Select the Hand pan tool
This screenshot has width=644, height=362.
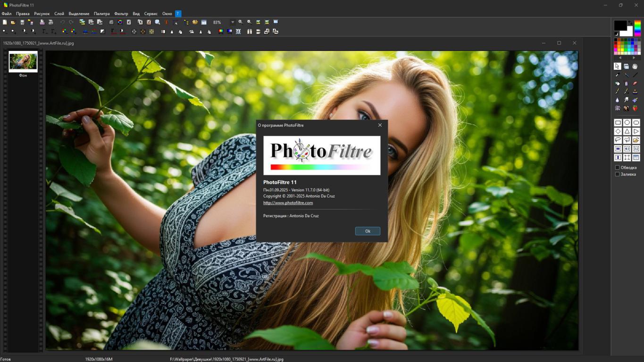(636, 66)
